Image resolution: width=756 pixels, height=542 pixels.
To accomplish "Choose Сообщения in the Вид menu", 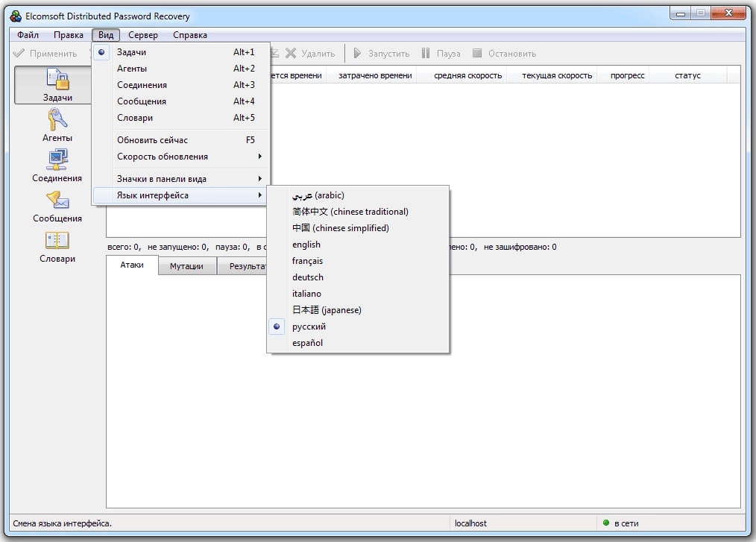I will (x=180, y=101).
